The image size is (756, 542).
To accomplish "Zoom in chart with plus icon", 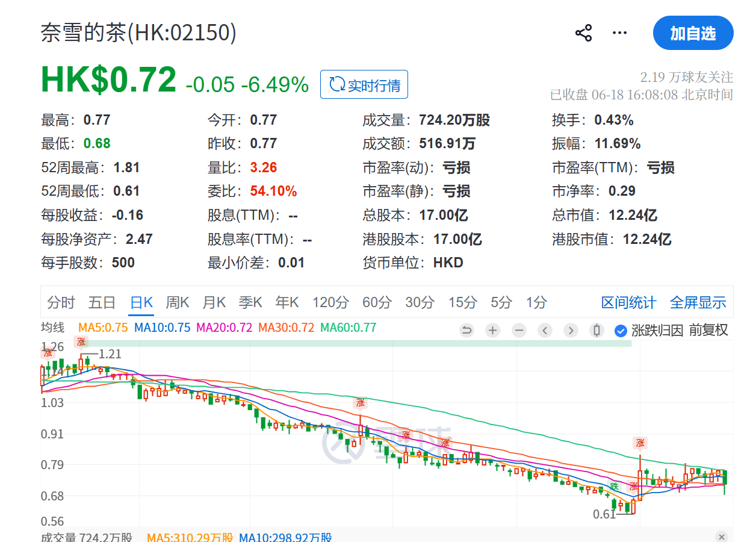I will click(493, 330).
